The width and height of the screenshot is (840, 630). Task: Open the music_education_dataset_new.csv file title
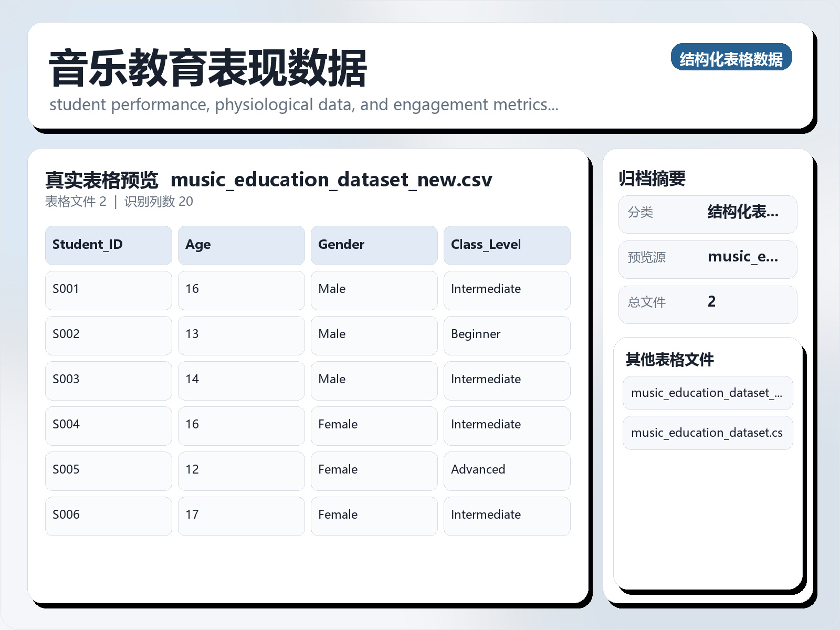click(332, 180)
